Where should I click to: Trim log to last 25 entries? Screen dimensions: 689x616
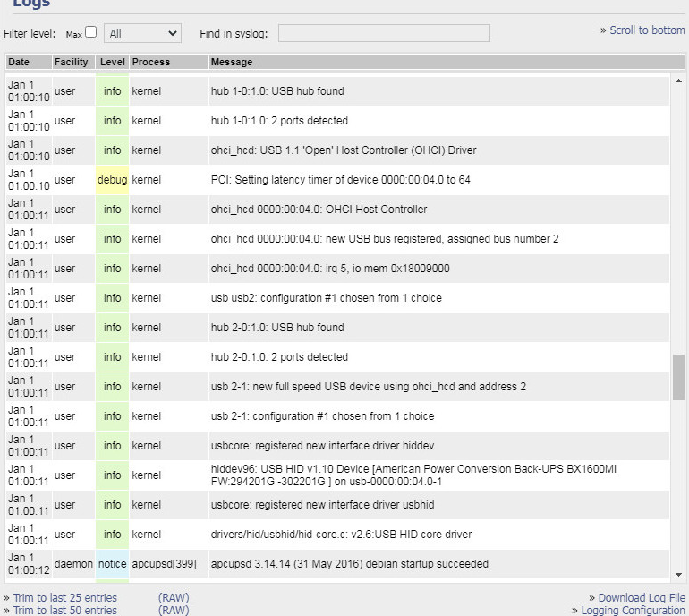coord(64,598)
